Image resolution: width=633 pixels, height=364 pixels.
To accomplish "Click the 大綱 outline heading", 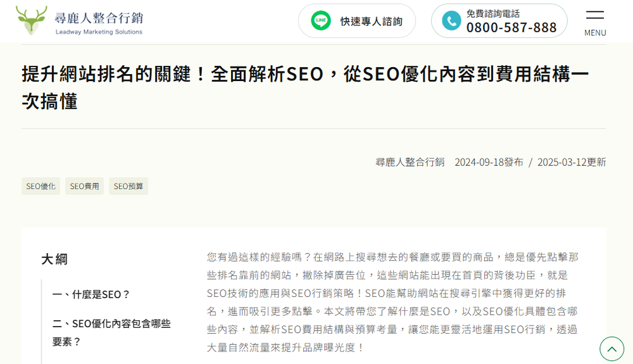I will coord(54,259).
